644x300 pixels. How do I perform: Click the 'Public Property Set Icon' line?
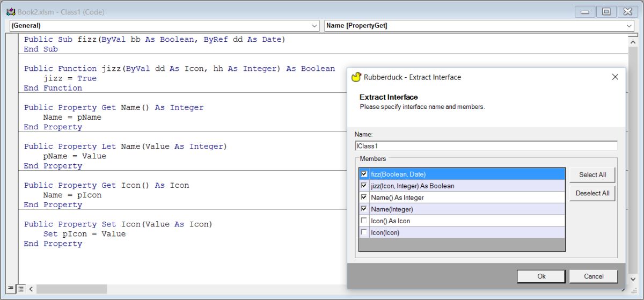pyautogui.click(x=118, y=224)
